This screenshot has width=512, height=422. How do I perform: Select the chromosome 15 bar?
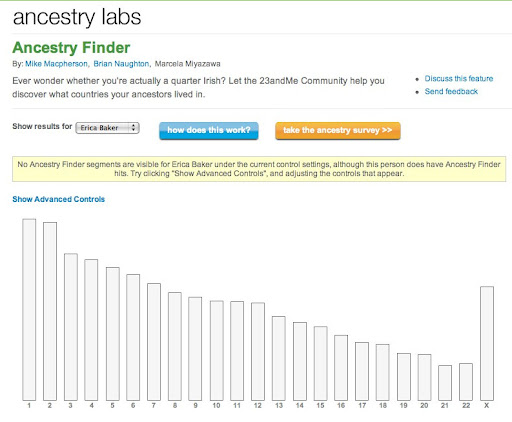(320, 363)
